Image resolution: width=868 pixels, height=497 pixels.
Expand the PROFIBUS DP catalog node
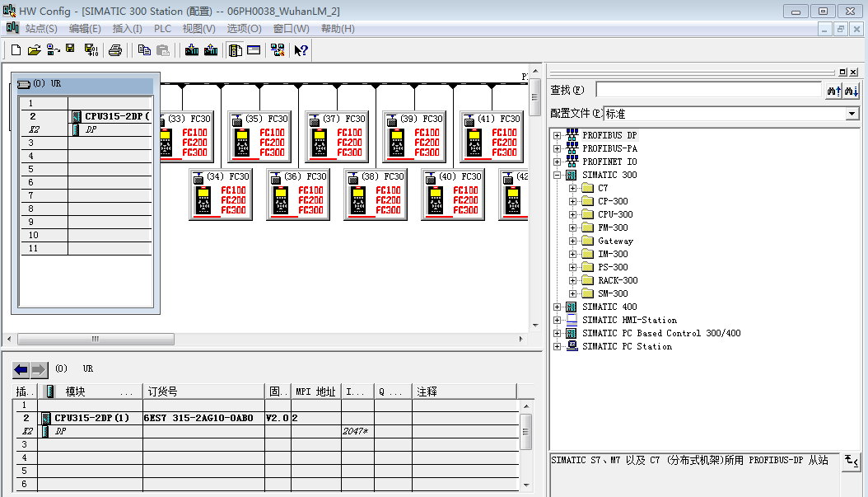coord(558,135)
